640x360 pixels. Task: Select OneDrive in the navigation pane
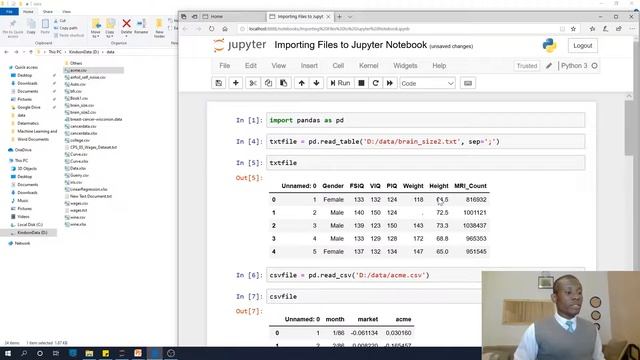[x=20, y=150]
